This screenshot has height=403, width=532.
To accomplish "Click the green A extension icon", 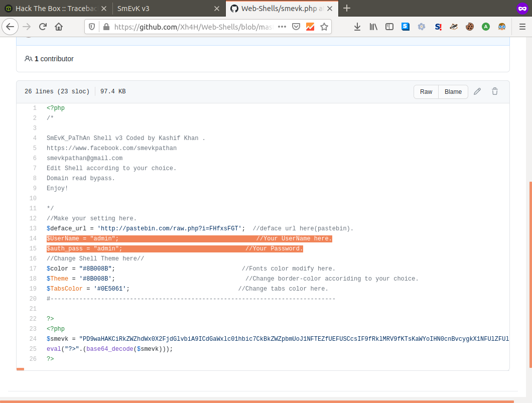I will click(486, 27).
